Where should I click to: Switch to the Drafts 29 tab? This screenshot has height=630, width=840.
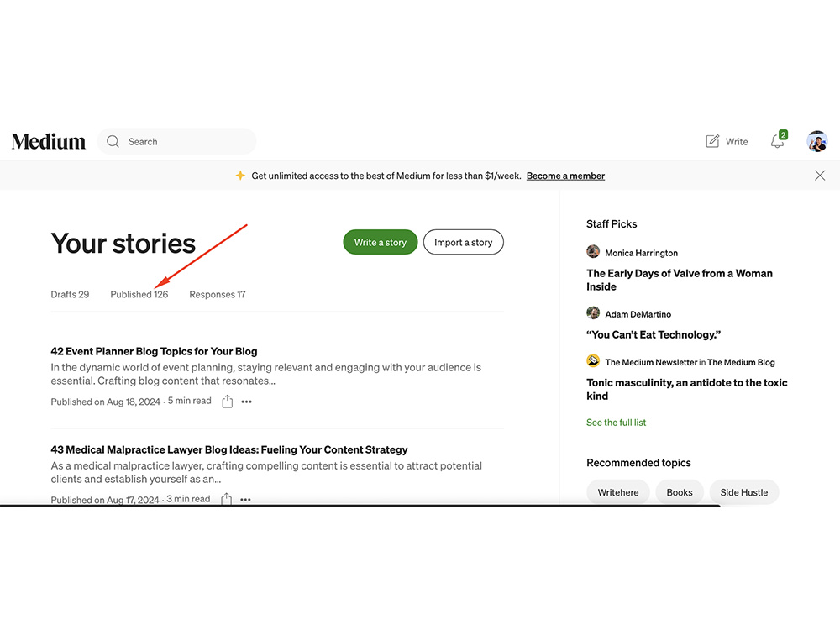tap(70, 294)
